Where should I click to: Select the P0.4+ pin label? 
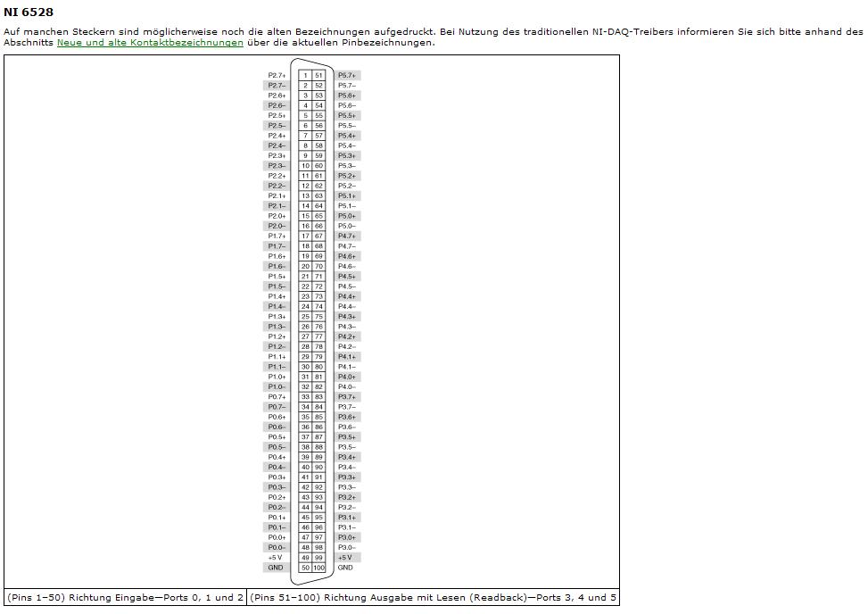(x=277, y=457)
